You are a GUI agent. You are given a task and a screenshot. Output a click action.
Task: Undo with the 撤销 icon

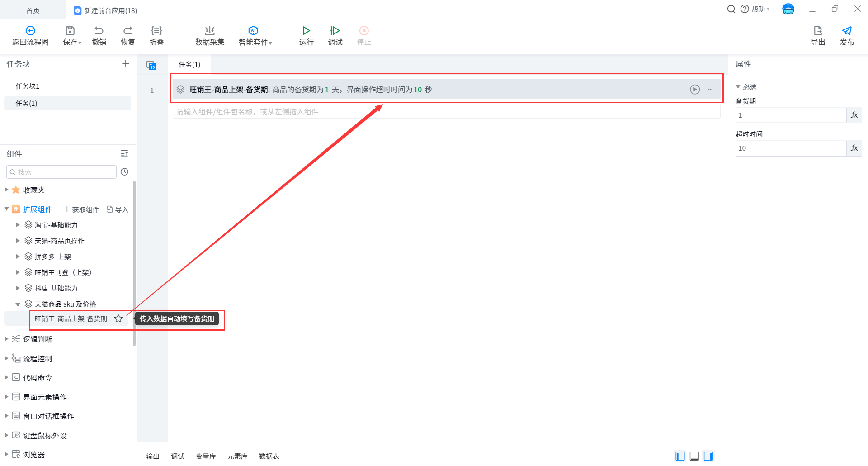99,31
